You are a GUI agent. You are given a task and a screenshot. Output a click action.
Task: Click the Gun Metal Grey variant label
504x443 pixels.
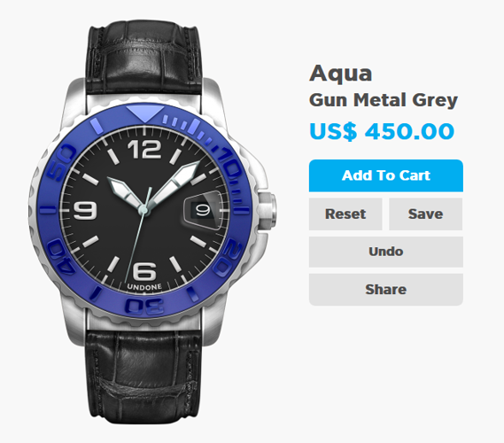pos(384,100)
